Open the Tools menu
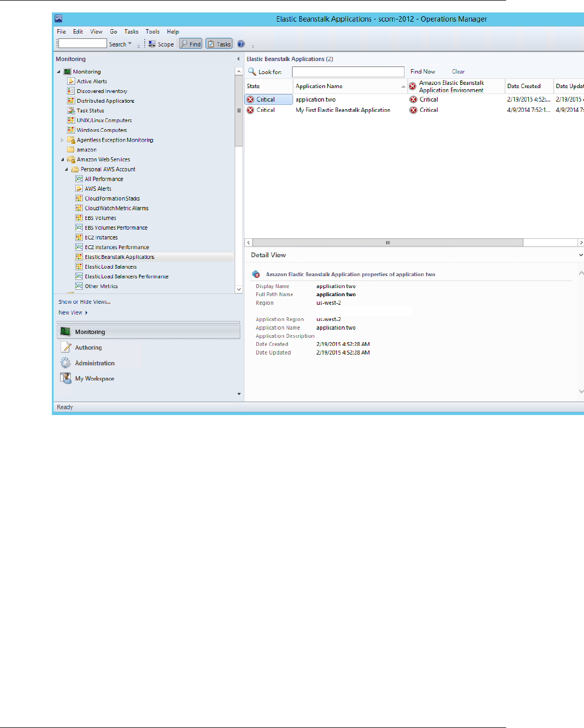The height and width of the screenshot is (728, 584). (152, 31)
